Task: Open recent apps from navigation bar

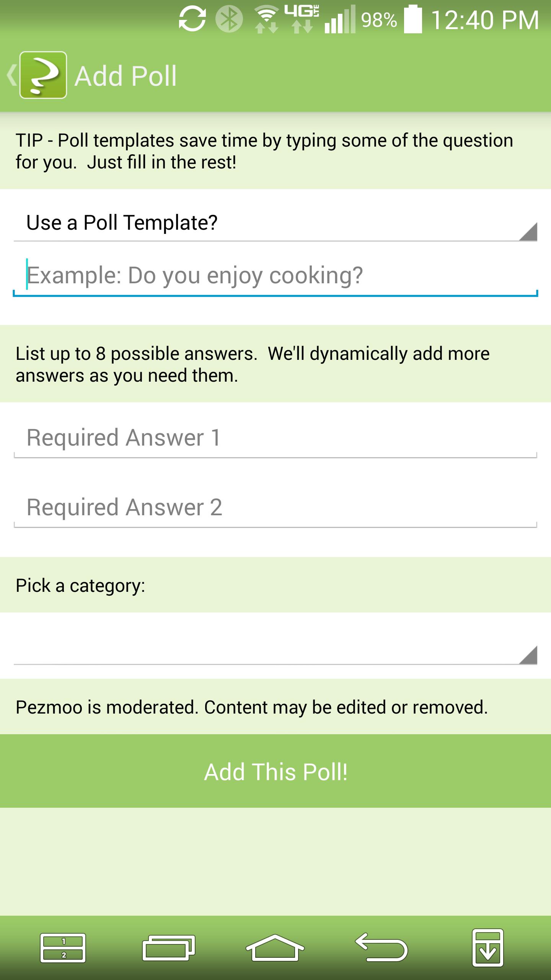Action: 169,948
